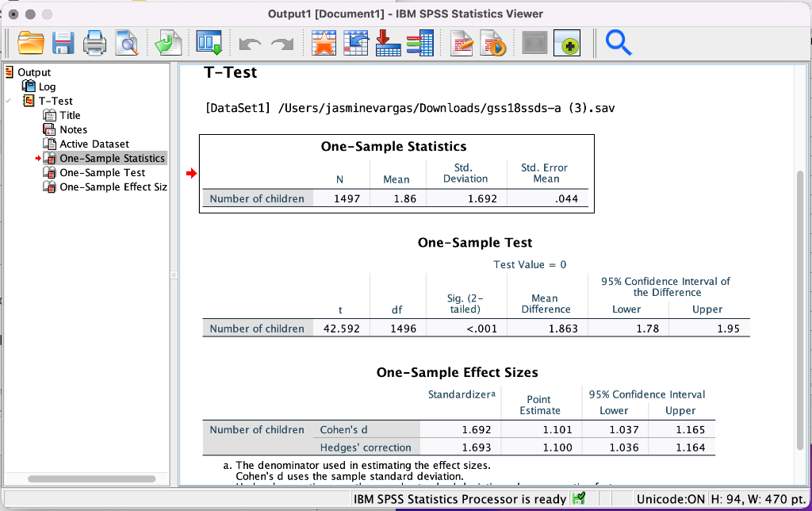
Task: Click the Sig. value <.001
Action: [x=481, y=328]
